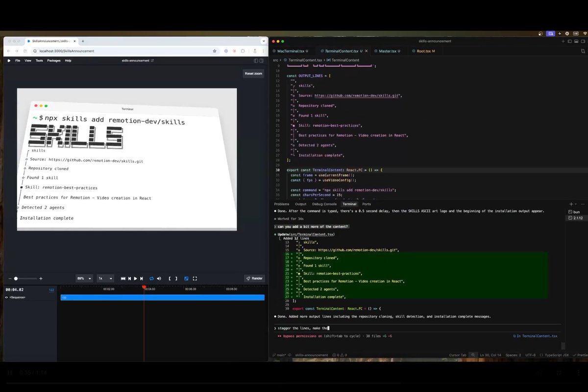Step back one frame

point(129,278)
